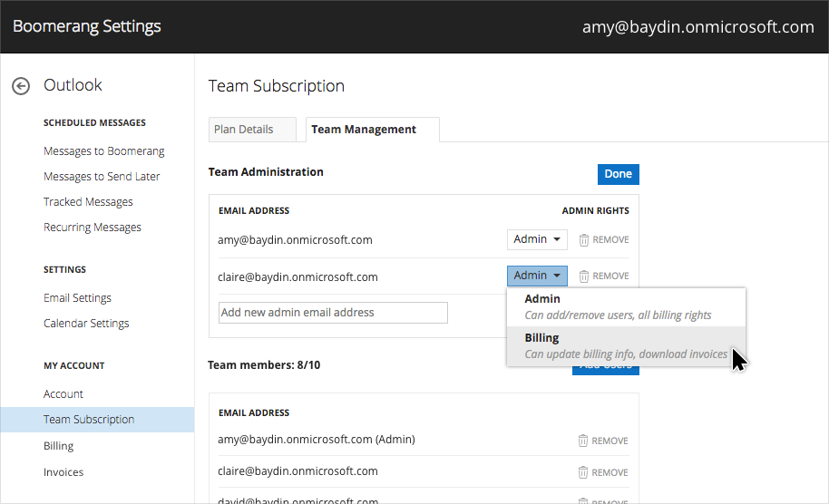Open Admin rights dropdown for amy
The image size is (829, 504).
pos(537,239)
